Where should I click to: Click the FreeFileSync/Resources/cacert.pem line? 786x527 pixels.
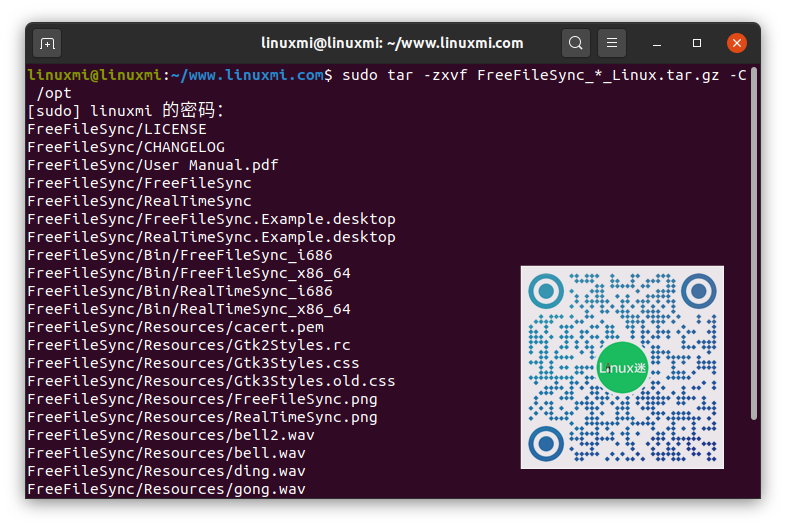click(175, 327)
